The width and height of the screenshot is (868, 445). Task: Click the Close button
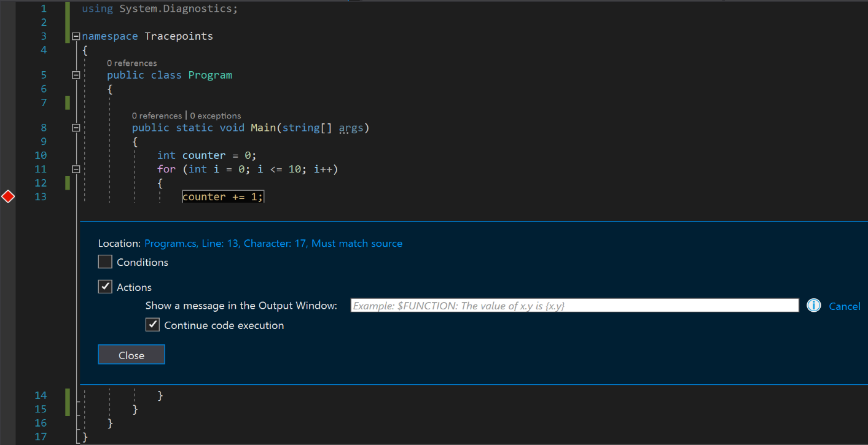pos(131,354)
